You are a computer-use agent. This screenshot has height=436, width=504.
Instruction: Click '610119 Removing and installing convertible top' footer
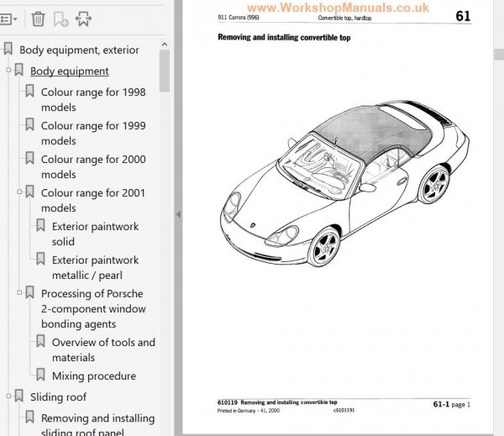pos(277,402)
